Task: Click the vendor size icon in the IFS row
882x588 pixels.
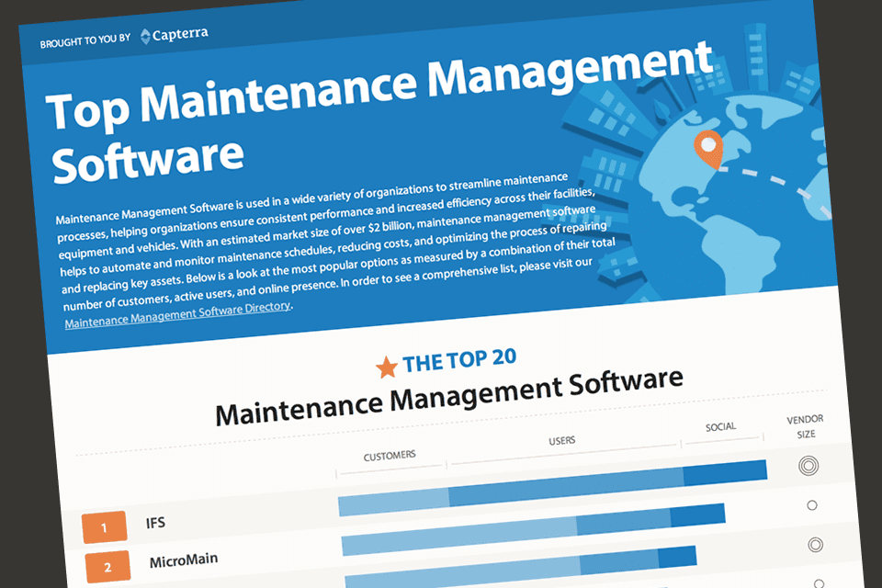Action: pyautogui.click(x=808, y=466)
